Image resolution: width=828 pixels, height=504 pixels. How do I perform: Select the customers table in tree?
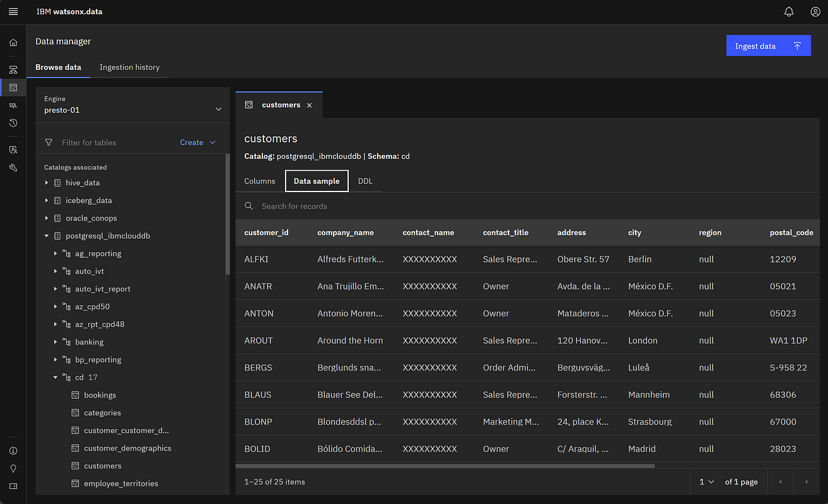[103, 466]
